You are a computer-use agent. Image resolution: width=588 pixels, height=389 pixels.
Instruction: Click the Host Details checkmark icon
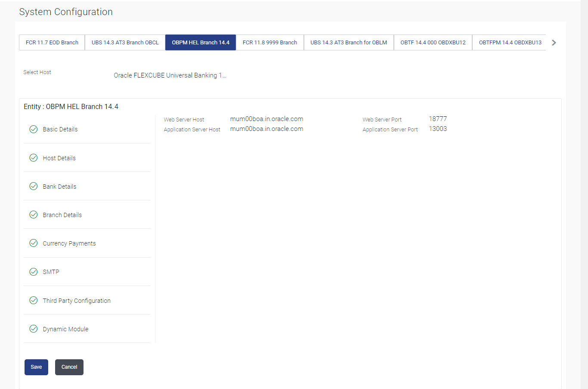[x=33, y=158]
